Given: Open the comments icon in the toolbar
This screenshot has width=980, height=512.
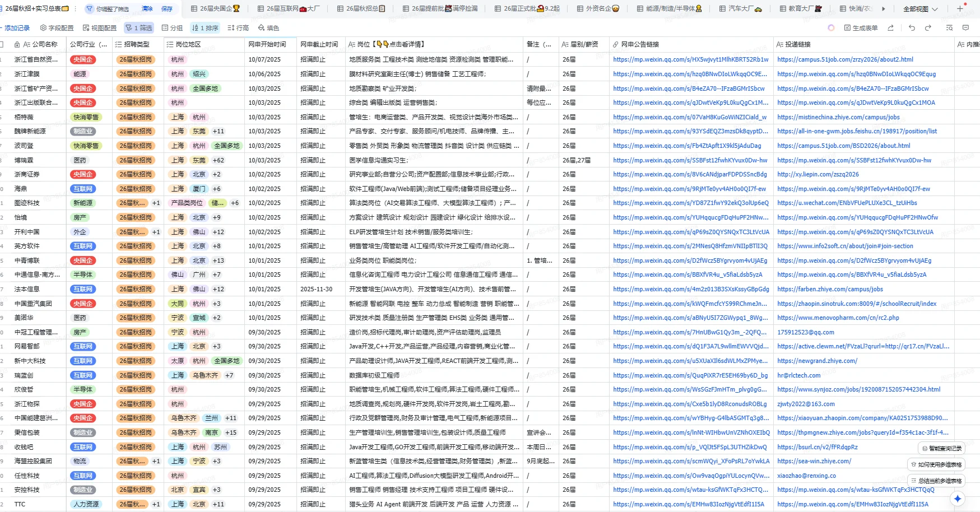Looking at the screenshot, I should pos(965,28).
